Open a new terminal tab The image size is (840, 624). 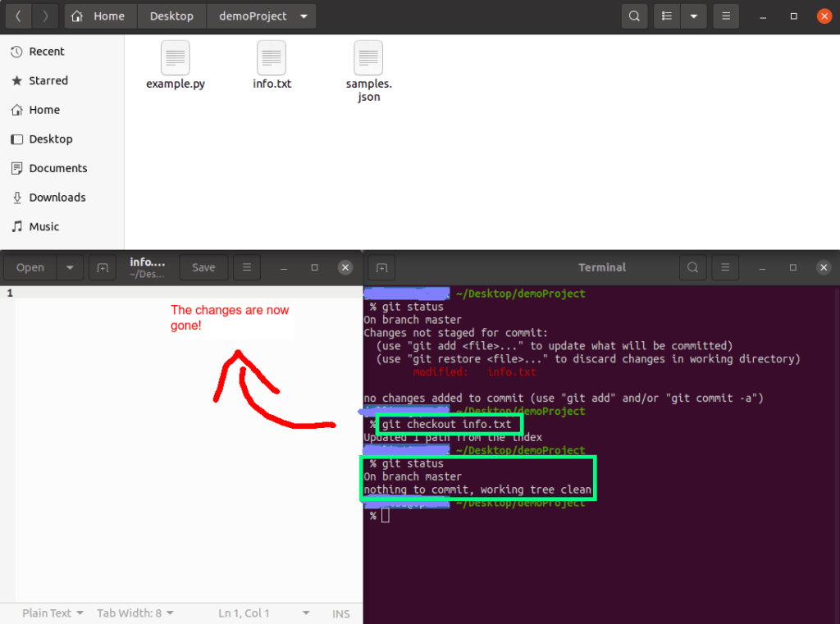point(382,267)
